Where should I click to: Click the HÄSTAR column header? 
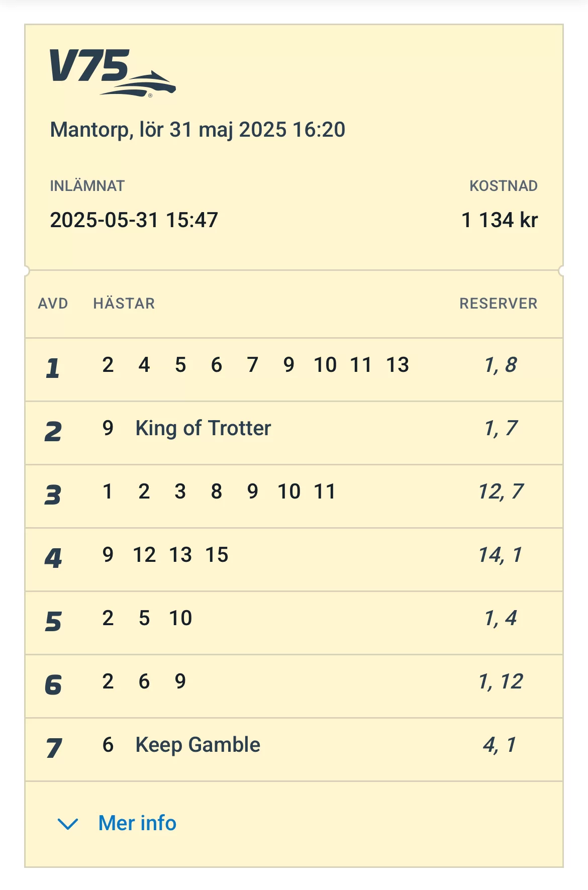pos(124,304)
